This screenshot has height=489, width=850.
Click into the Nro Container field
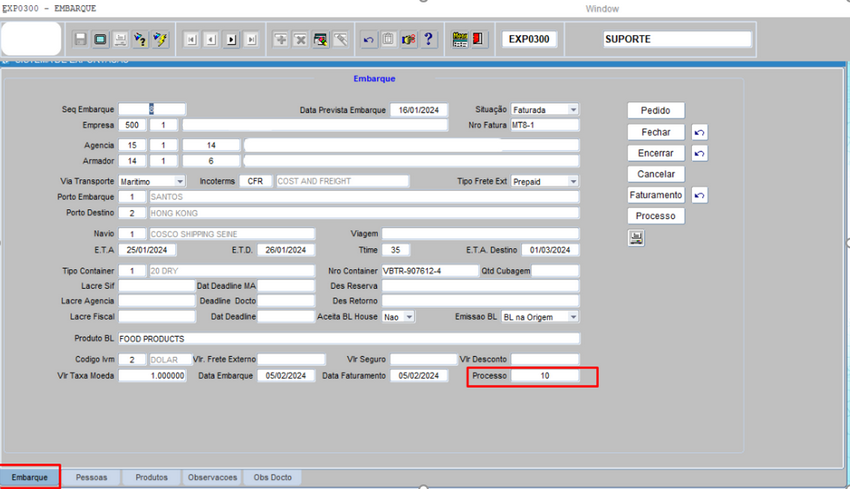pyautogui.click(x=427, y=271)
